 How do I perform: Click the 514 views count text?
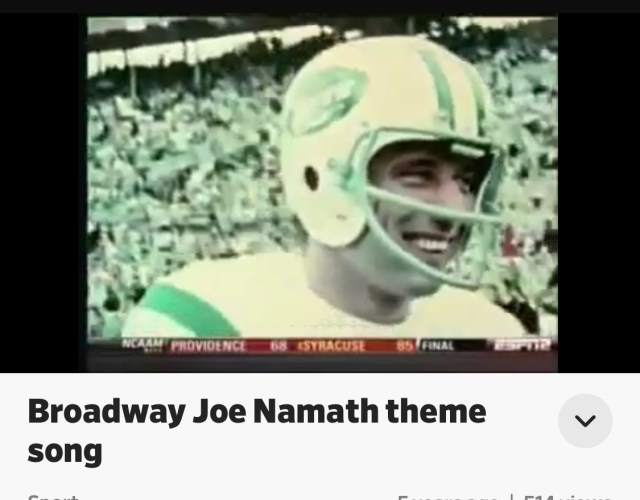(568, 498)
